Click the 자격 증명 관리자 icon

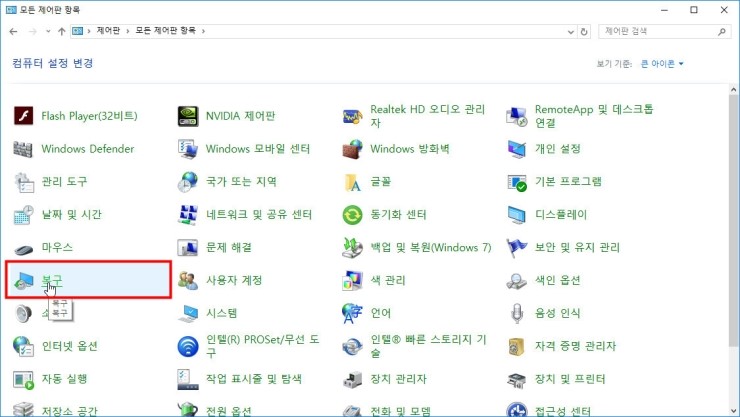click(516, 346)
